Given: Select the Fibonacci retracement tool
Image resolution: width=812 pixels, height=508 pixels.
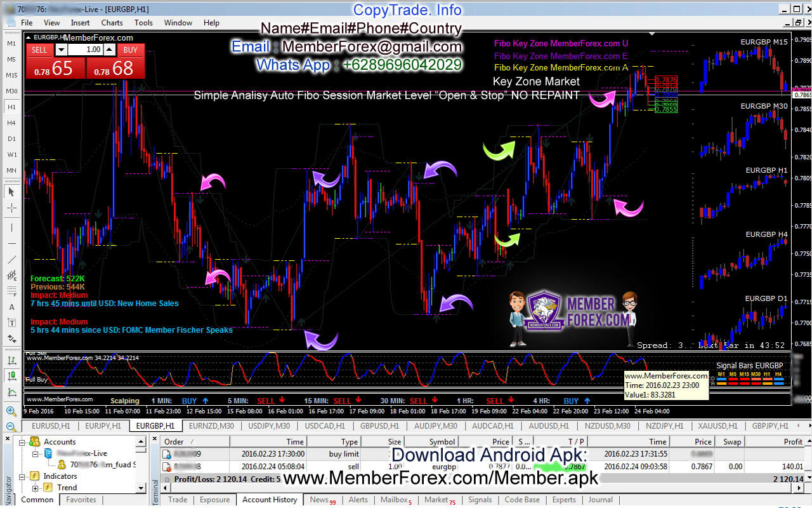Looking at the screenshot, I should pyautogui.click(x=11, y=292).
